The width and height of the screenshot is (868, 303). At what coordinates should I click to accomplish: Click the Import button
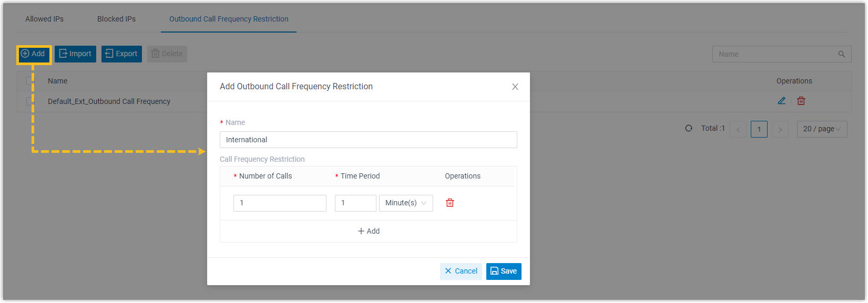[75, 54]
